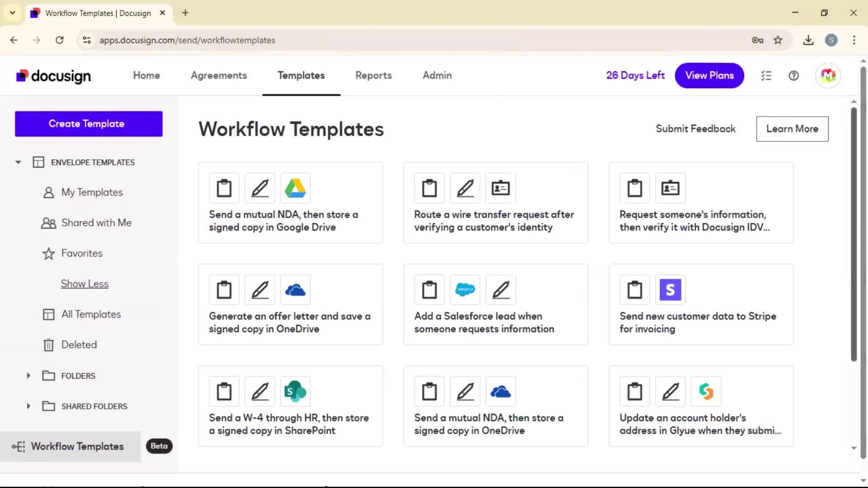The image size is (868, 488).
Task: Click the Google Drive icon in the NDA card
Action: point(295,188)
